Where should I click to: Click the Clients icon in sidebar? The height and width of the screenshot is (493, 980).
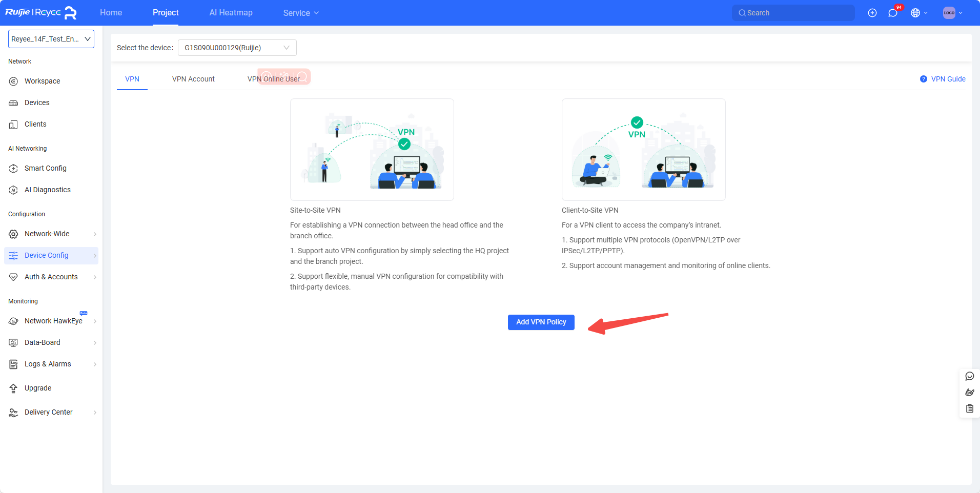coord(14,124)
